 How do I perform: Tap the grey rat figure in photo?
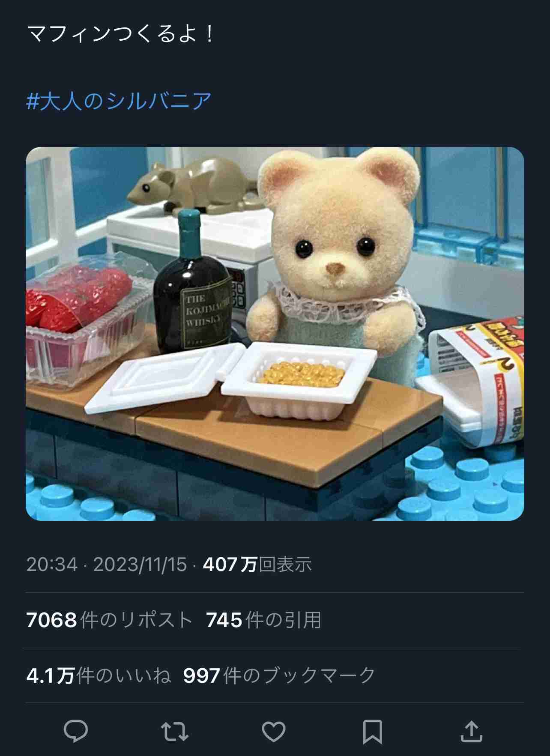point(193,185)
